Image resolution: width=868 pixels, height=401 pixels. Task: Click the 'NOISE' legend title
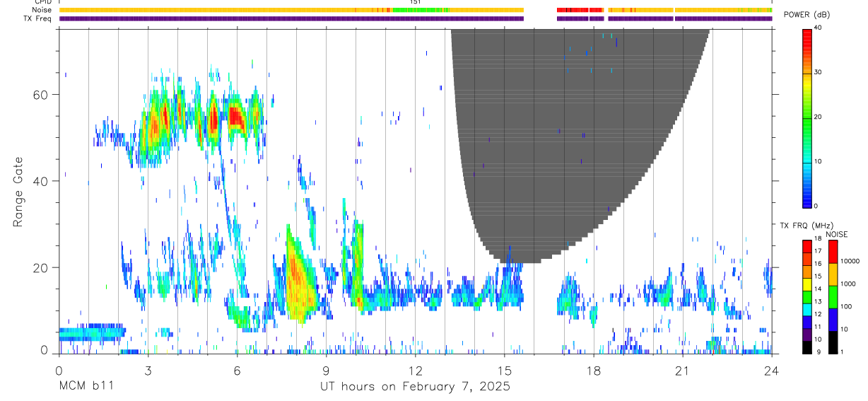(x=836, y=234)
